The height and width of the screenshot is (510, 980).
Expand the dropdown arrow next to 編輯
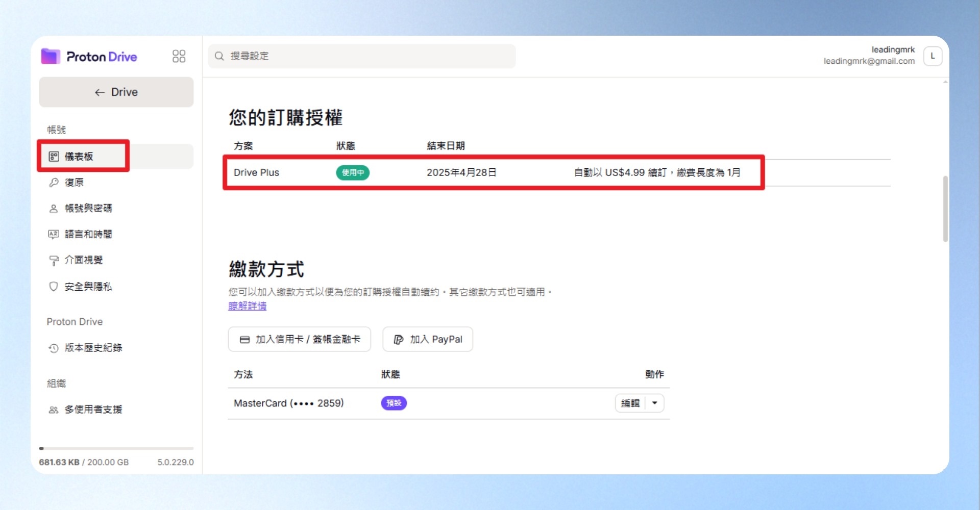655,403
